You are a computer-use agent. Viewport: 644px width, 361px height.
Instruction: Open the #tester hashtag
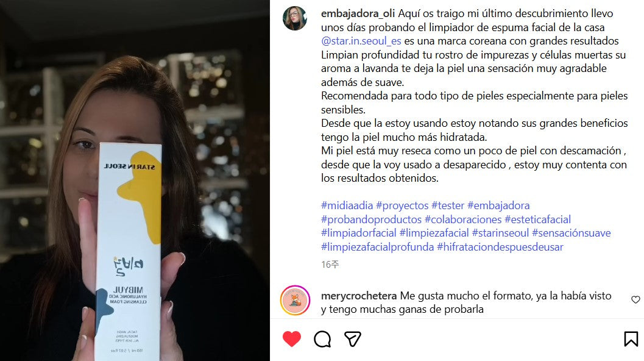448,206
